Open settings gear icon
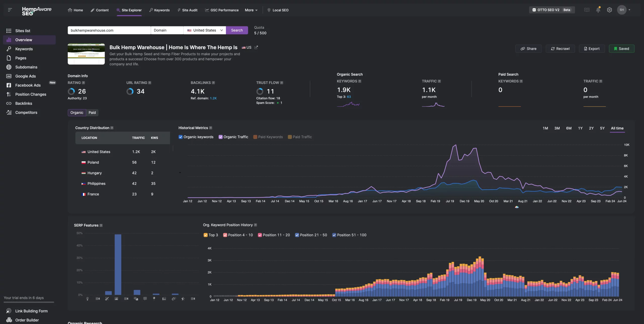Screen dimensions: 644x324 pos(609,10)
